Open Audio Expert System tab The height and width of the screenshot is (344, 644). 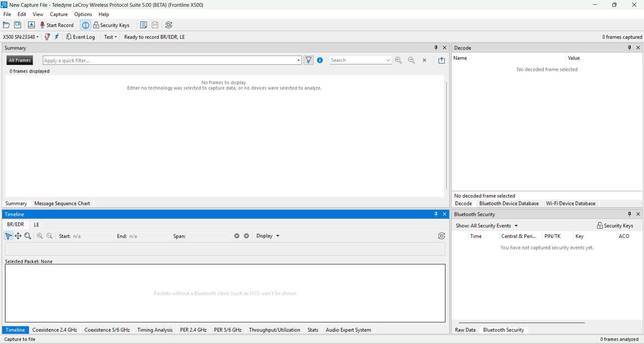(x=348, y=330)
